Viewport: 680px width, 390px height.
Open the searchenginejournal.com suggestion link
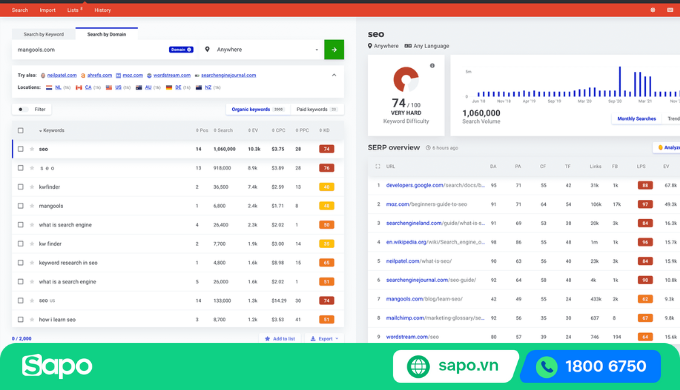229,75
